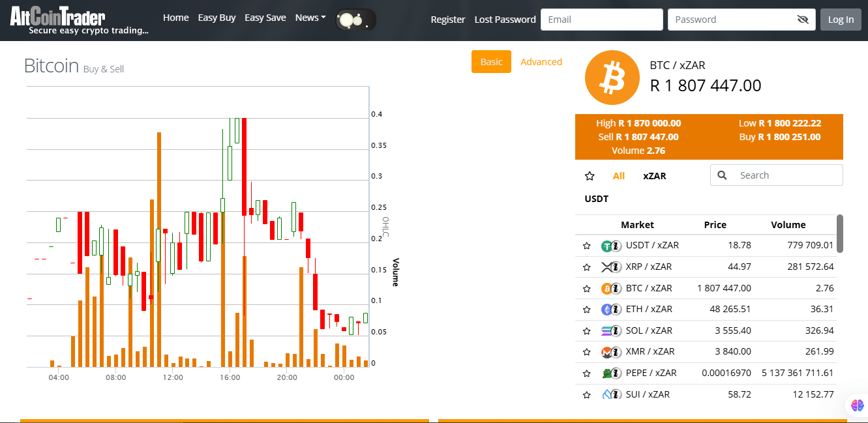Open the ETH / xZAR market row
This screenshot has height=423, width=868.
coord(706,310)
